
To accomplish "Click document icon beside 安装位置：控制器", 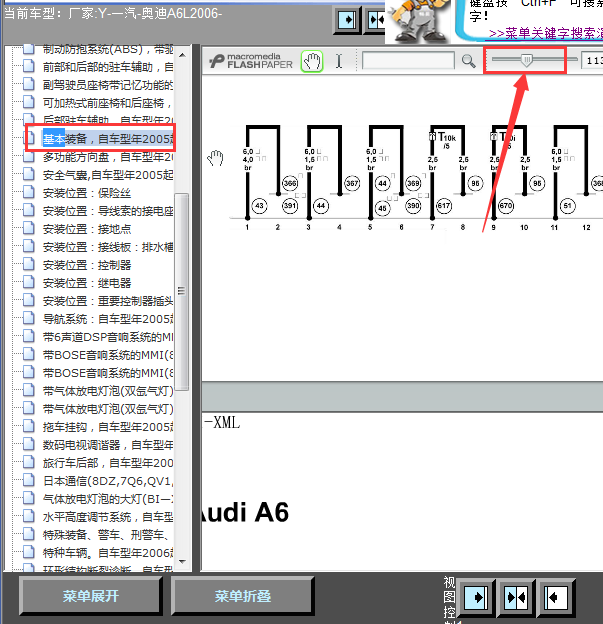I will [x=29, y=264].
